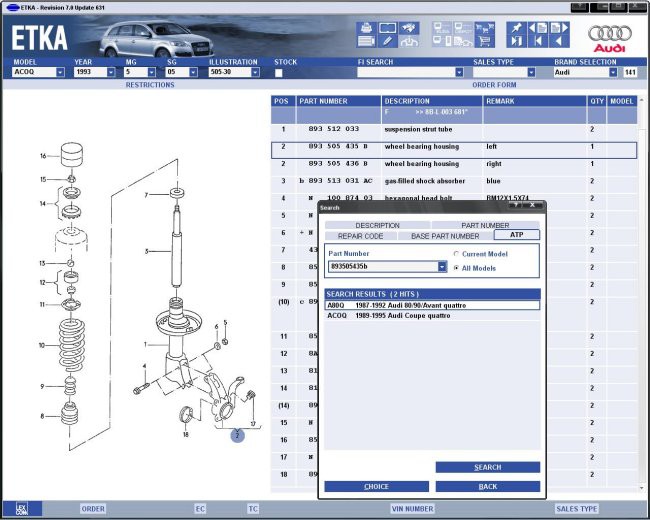Close the Search dialog

[x=532, y=205]
